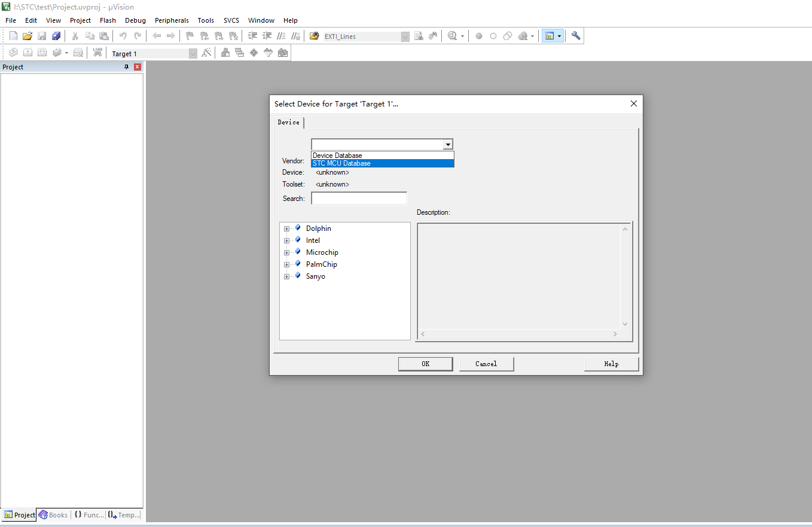Open the batch build dropdown arrow
The image size is (812, 527).
(66, 53)
